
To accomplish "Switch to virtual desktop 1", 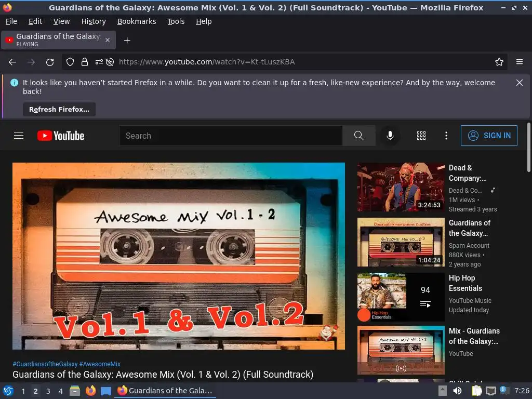I will [x=23, y=391].
